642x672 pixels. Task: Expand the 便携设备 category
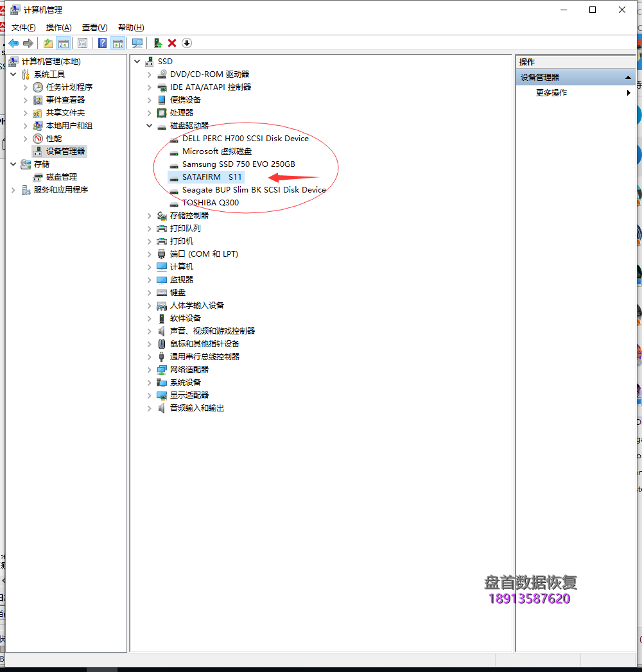tap(149, 100)
